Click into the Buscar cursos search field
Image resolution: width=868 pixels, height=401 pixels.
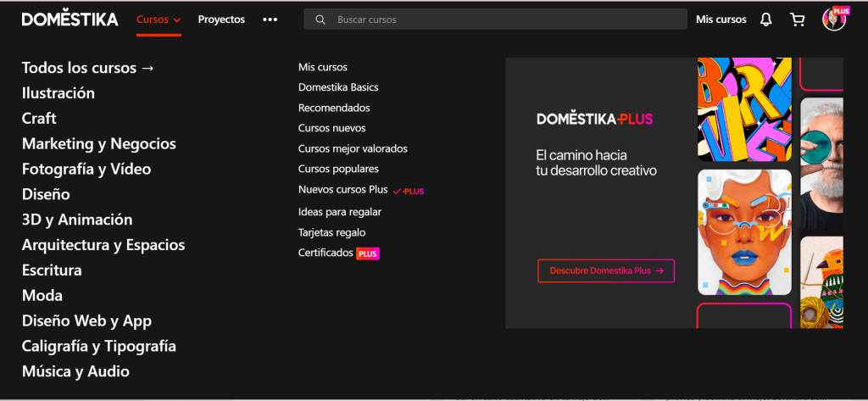495,19
